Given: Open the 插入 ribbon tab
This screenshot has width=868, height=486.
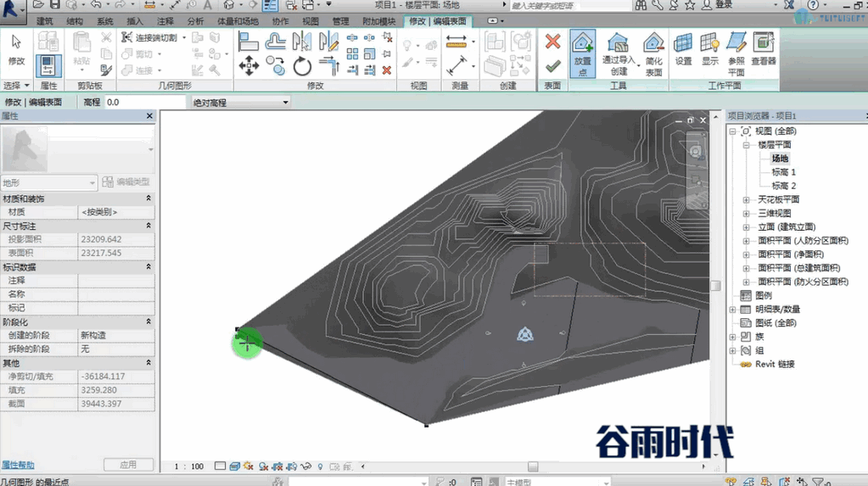Looking at the screenshot, I should [x=135, y=21].
